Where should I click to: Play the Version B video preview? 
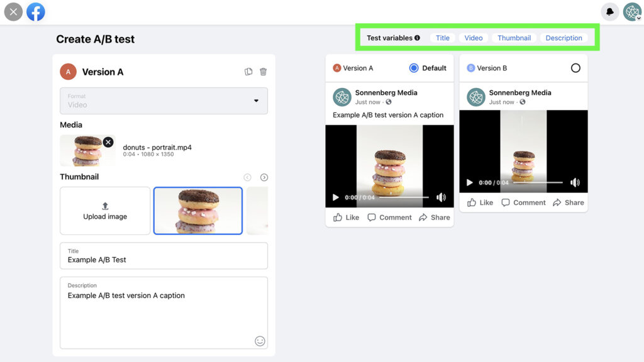click(469, 182)
